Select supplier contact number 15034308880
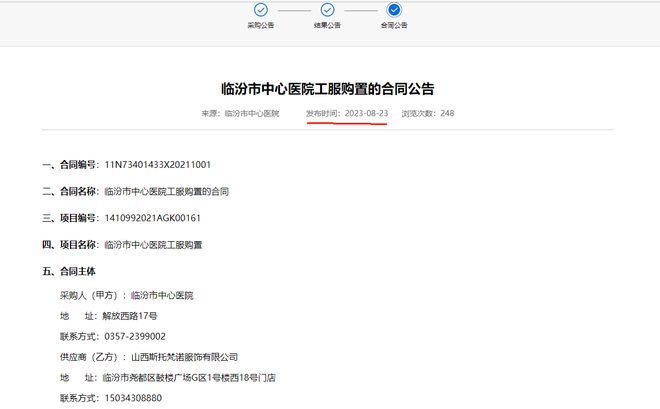660x409 pixels. (x=133, y=398)
